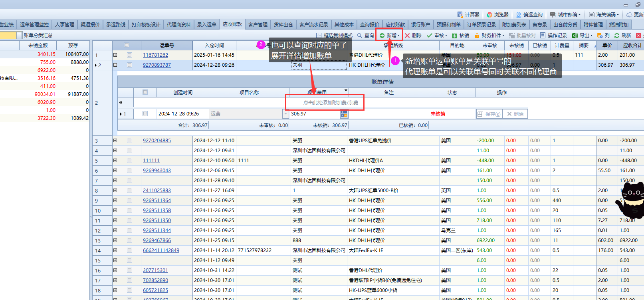Expand the 运费 item name dropdown
The height and width of the screenshot is (300, 644).
coord(285,114)
